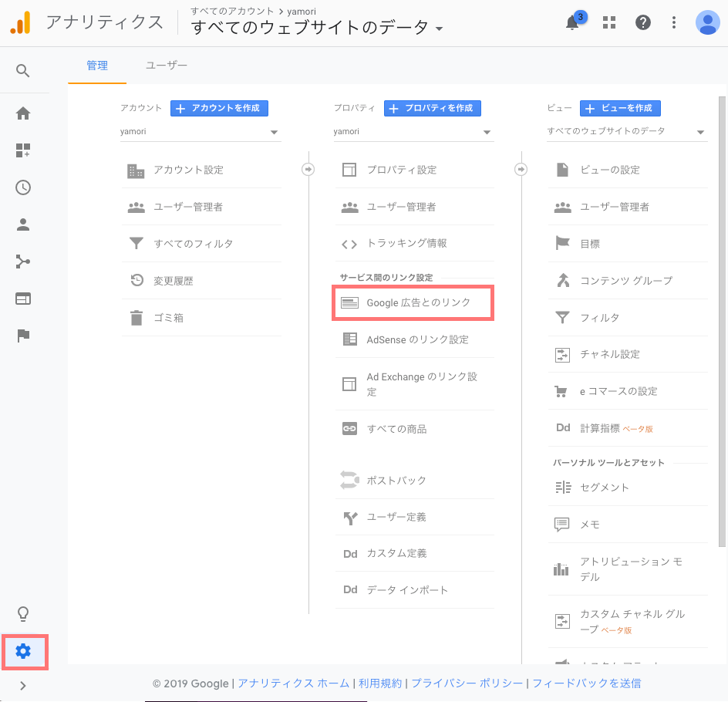728x702 pixels.
Task: Open the property yamori dropdown
Action: [x=413, y=132]
